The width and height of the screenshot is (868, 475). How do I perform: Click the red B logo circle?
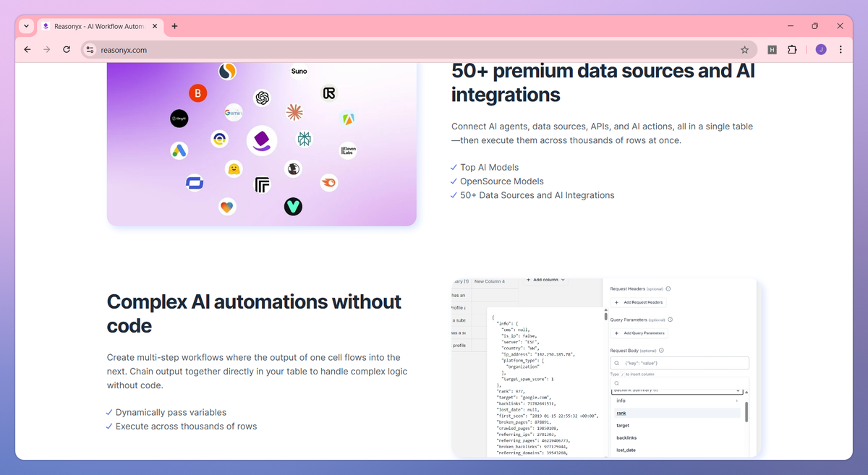click(x=197, y=93)
